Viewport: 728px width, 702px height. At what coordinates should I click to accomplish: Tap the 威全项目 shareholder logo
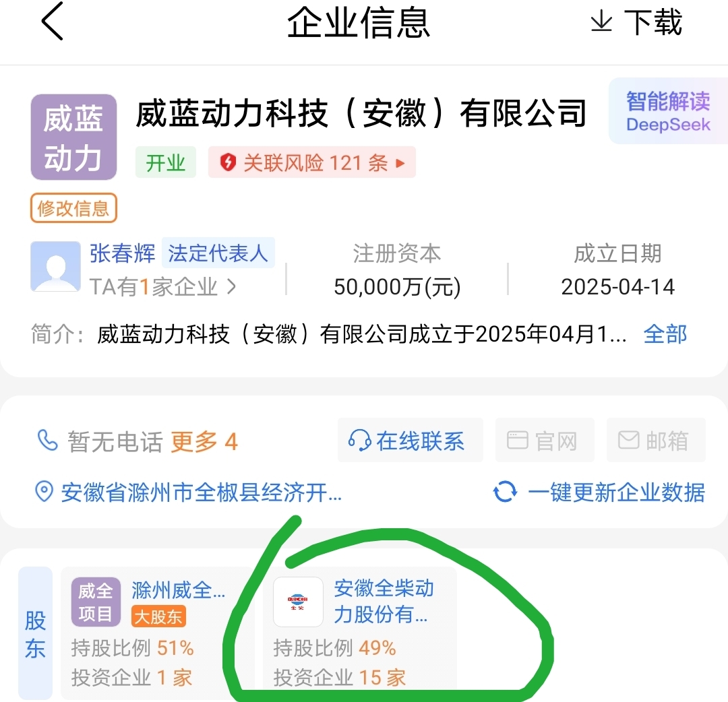tap(96, 602)
